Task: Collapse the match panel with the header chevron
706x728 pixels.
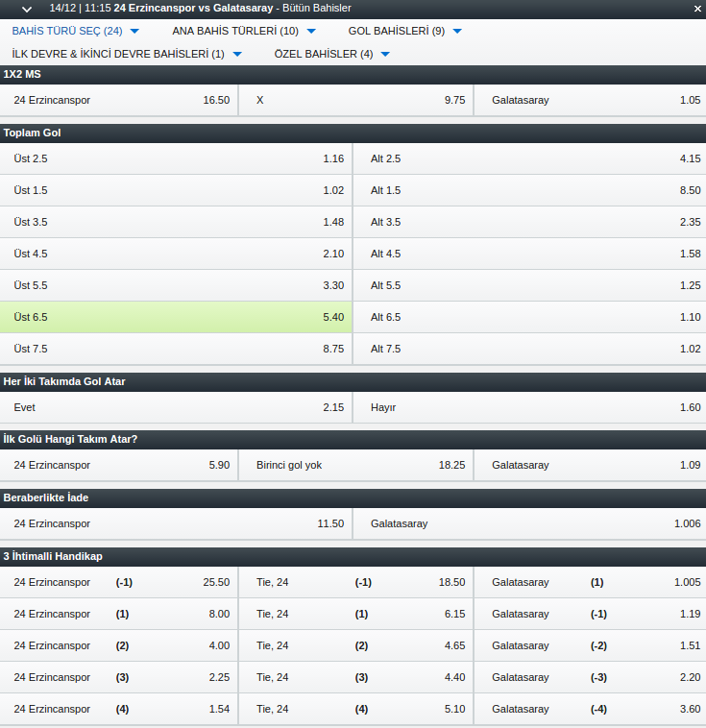Action: pyautogui.click(x=27, y=9)
